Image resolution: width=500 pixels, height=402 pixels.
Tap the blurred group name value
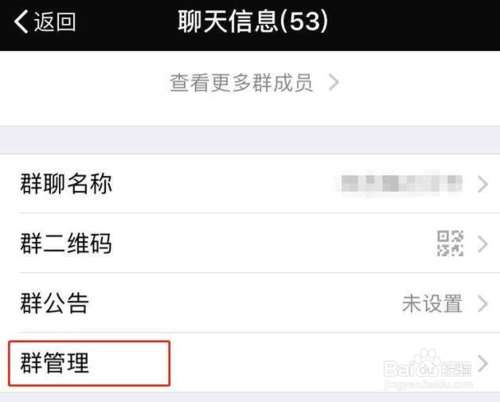[x=402, y=184]
